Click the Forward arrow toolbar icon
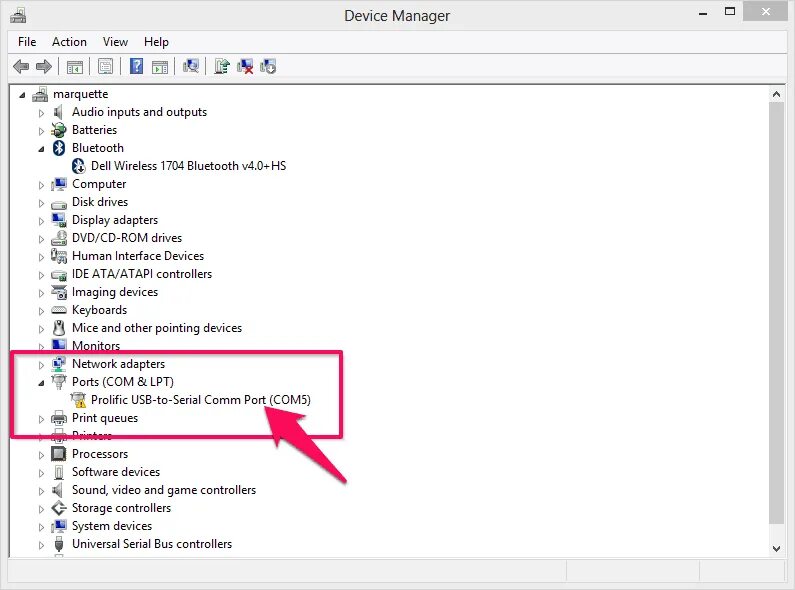The height and width of the screenshot is (590, 795). [44, 66]
